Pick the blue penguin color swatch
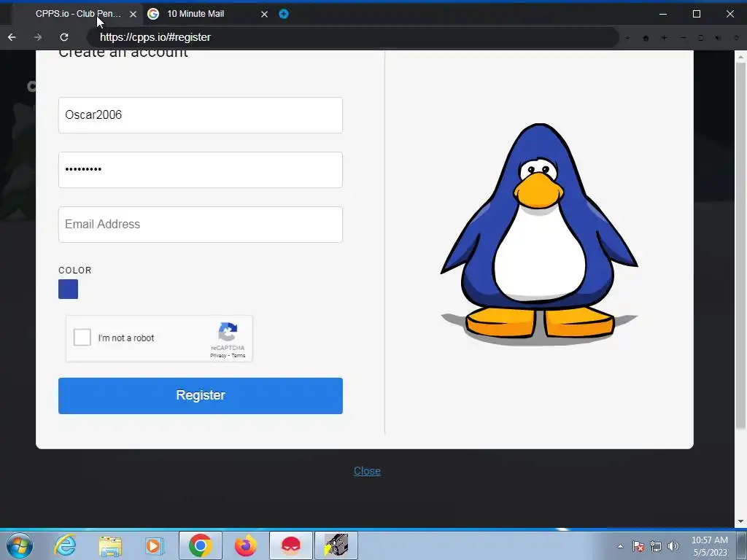 click(x=68, y=289)
